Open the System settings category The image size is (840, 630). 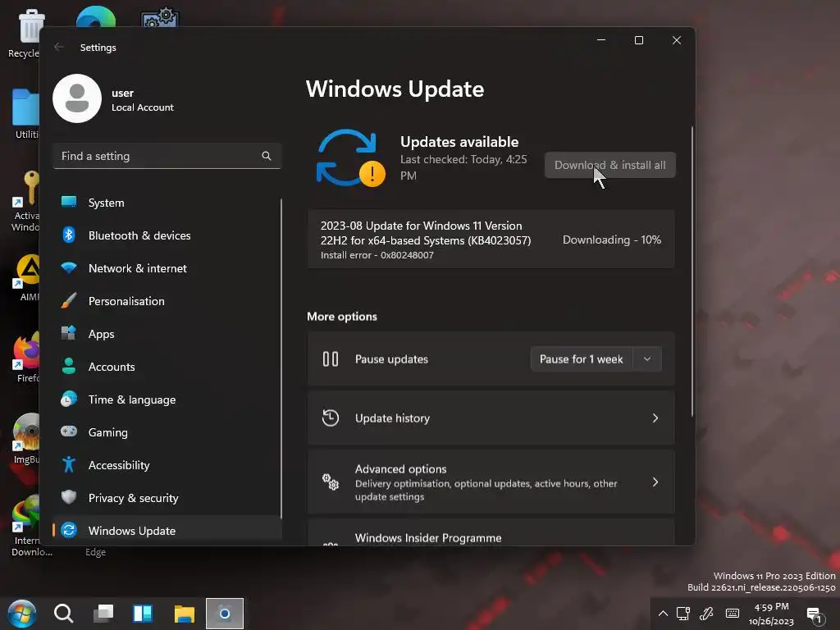pos(167,203)
